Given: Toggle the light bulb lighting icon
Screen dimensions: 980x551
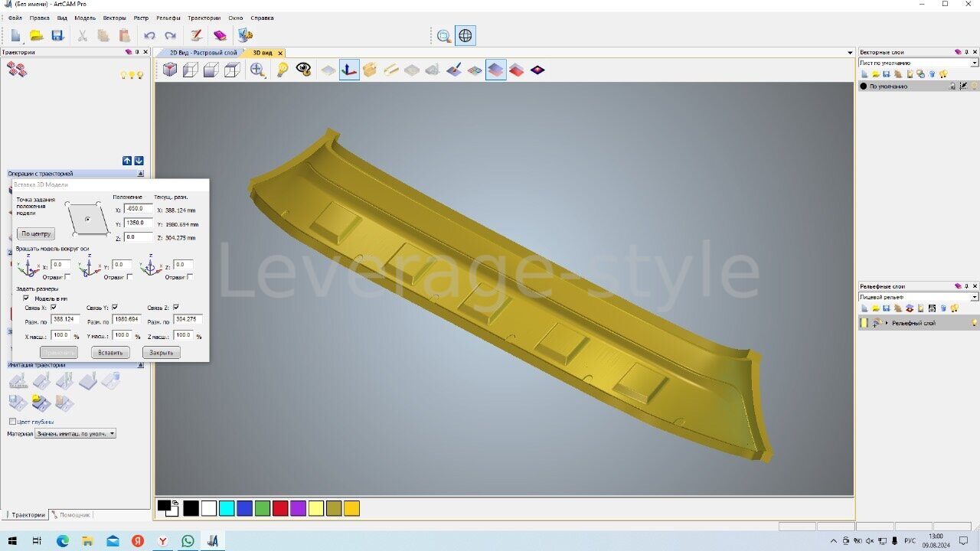Looking at the screenshot, I should (x=283, y=70).
